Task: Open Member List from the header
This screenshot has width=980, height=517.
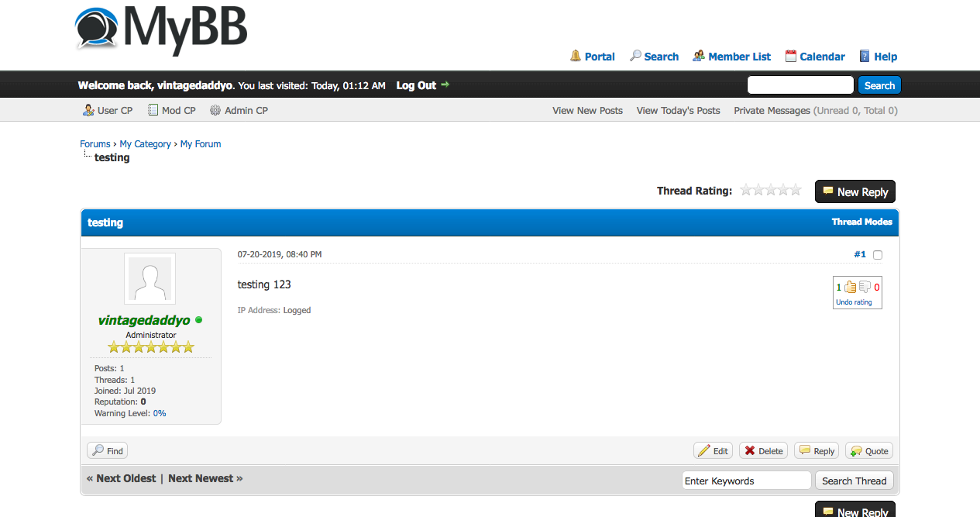Action: point(739,57)
